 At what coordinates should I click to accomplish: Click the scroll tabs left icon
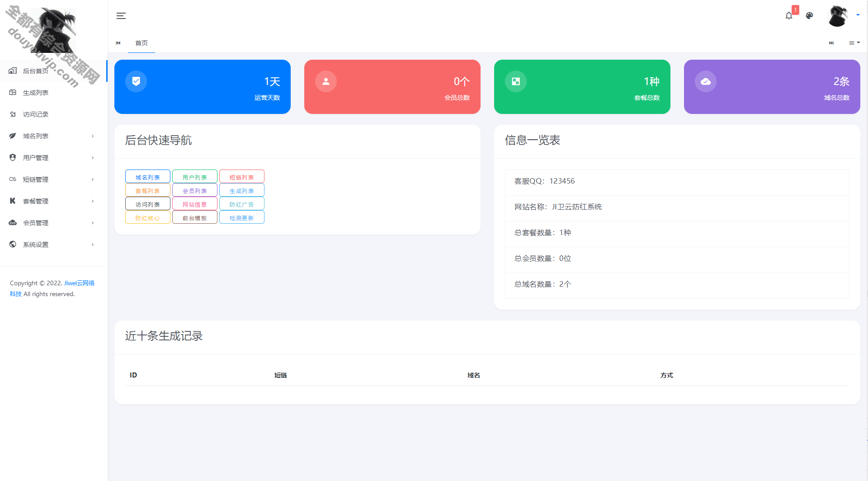(x=118, y=43)
